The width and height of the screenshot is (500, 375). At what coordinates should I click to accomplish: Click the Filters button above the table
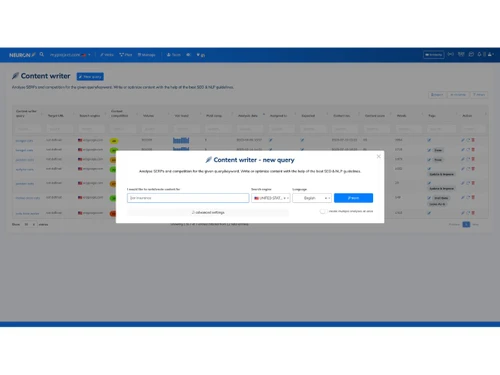[479, 95]
